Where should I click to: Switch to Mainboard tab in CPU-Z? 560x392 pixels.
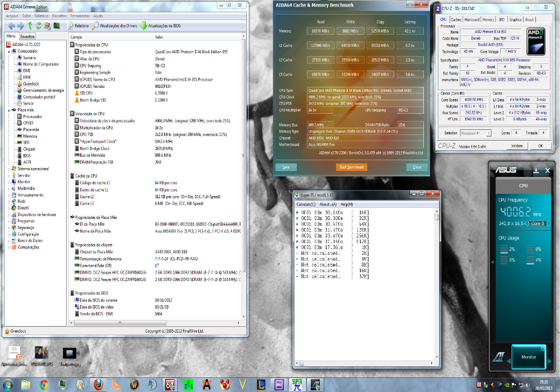(x=472, y=20)
